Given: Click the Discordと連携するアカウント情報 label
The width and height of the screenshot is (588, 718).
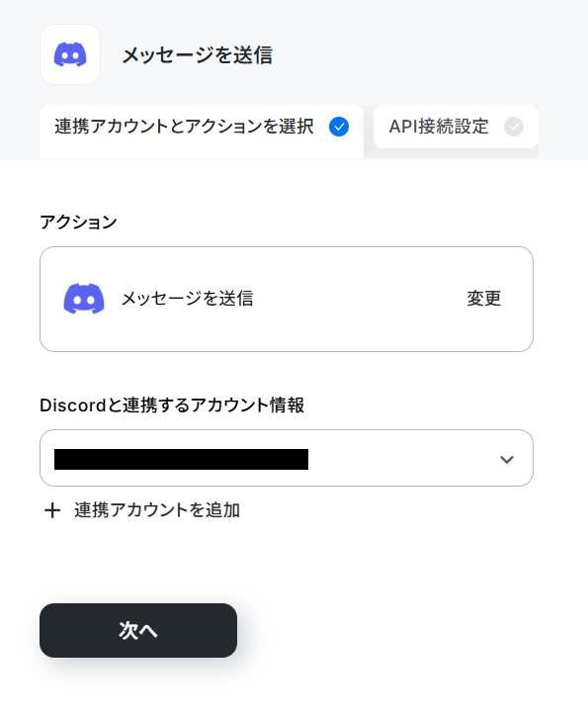Looking at the screenshot, I should pyautogui.click(x=172, y=405).
